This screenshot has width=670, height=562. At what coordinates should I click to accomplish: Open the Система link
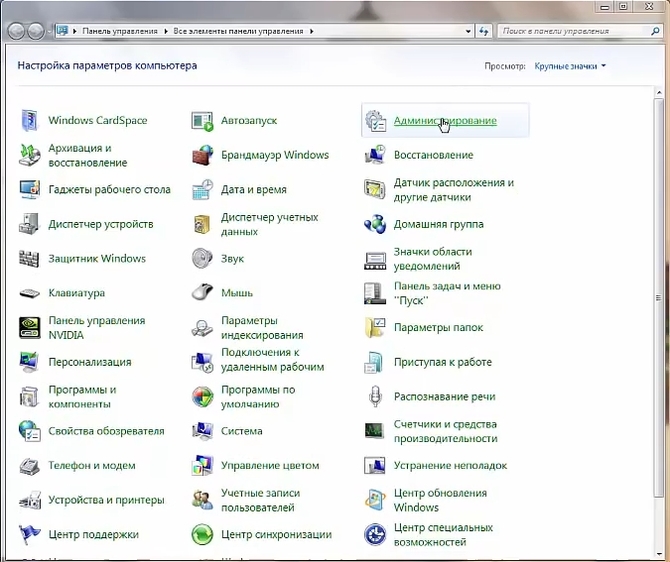coord(242,431)
